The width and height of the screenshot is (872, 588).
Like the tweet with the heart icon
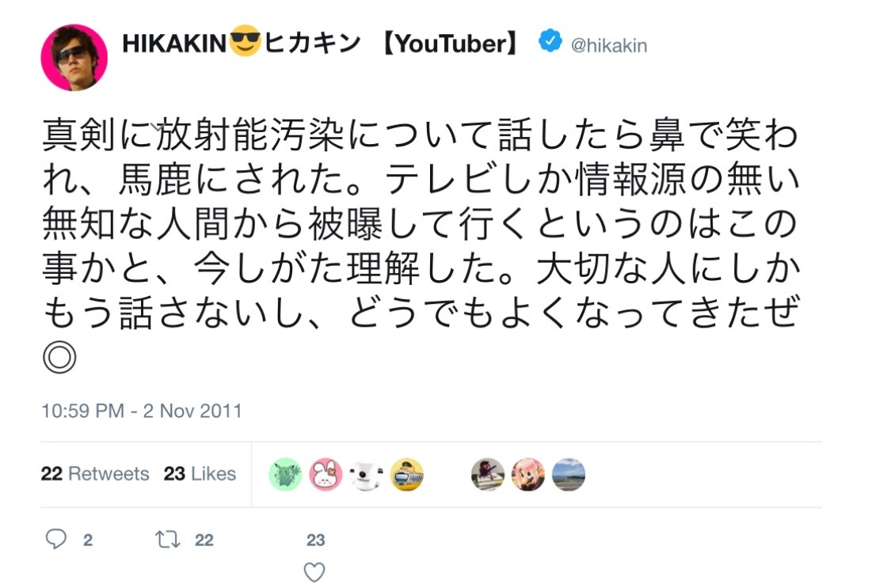(314, 572)
